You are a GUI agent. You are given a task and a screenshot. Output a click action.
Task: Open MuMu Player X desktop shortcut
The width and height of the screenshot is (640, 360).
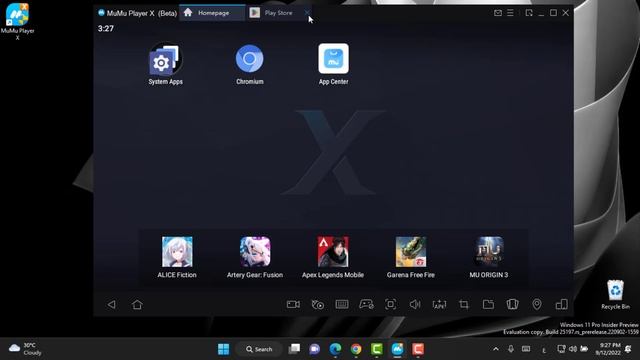[x=17, y=21]
